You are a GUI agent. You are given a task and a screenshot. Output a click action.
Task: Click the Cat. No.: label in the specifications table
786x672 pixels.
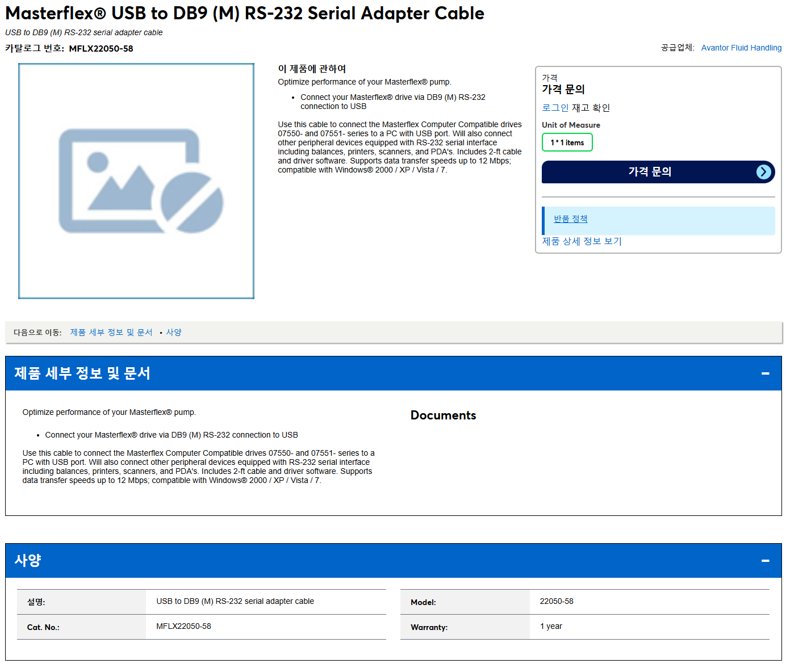click(x=43, y=627)
